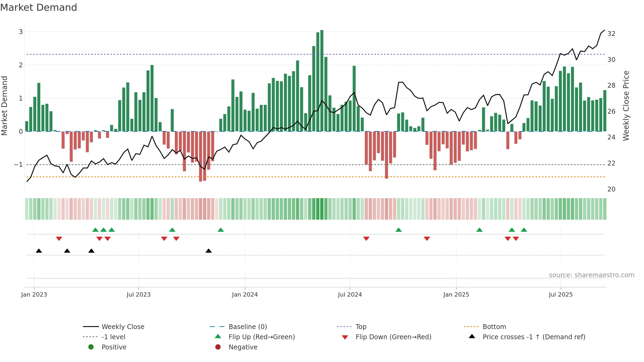Screen dimensions: 644x362
Task: Toggle the Positive green circle legend icon
Action: [91, 347]
